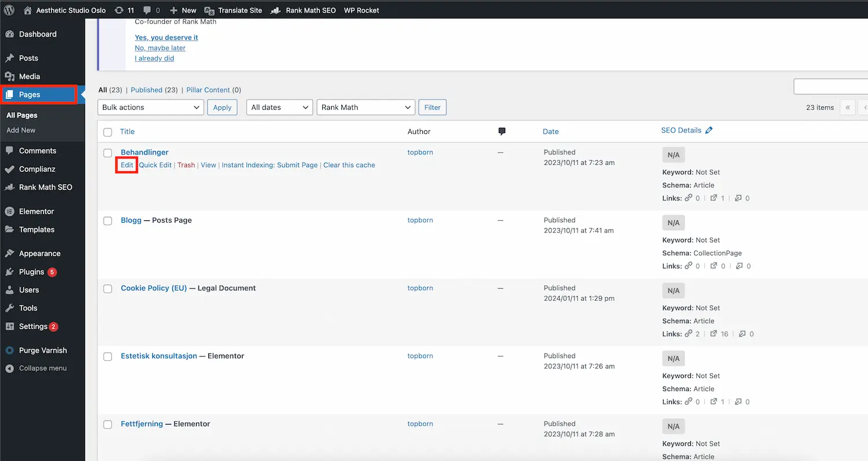Open the Cookie Policy (EU) page title
The width and height of the screenshot is (868, 461).
[x=154, y=288]
